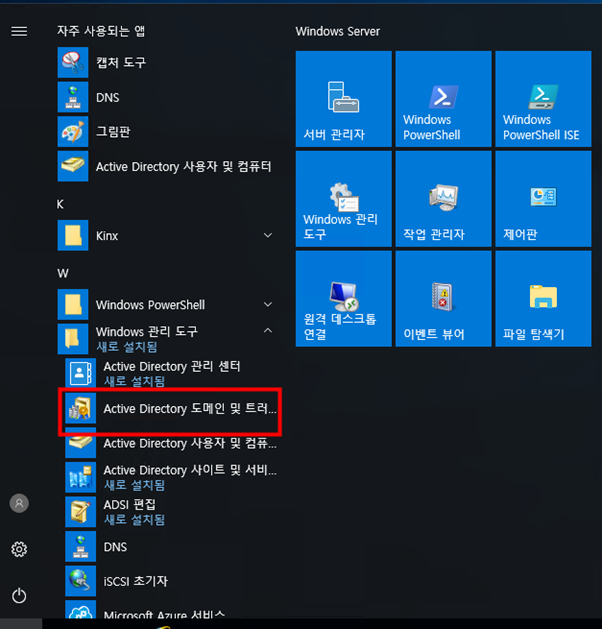Open the 작업 관리자 tile
This screenshot has height=629, width=602.
tap(443, 199)
